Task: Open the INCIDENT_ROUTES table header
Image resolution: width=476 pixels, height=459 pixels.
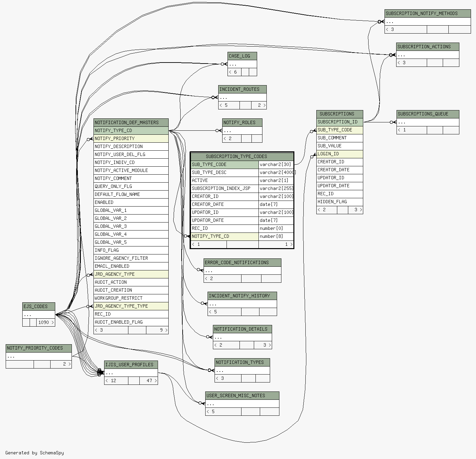Action: (242, 89)
